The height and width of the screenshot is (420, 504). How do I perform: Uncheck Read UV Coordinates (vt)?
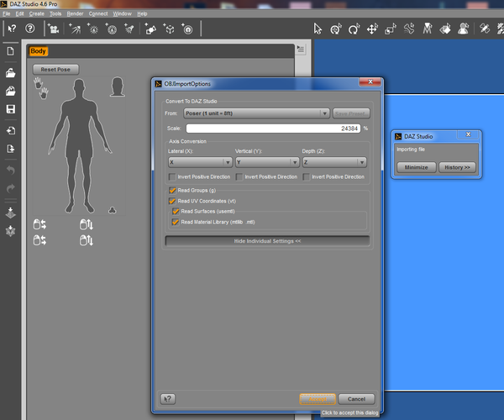(172, 201)
